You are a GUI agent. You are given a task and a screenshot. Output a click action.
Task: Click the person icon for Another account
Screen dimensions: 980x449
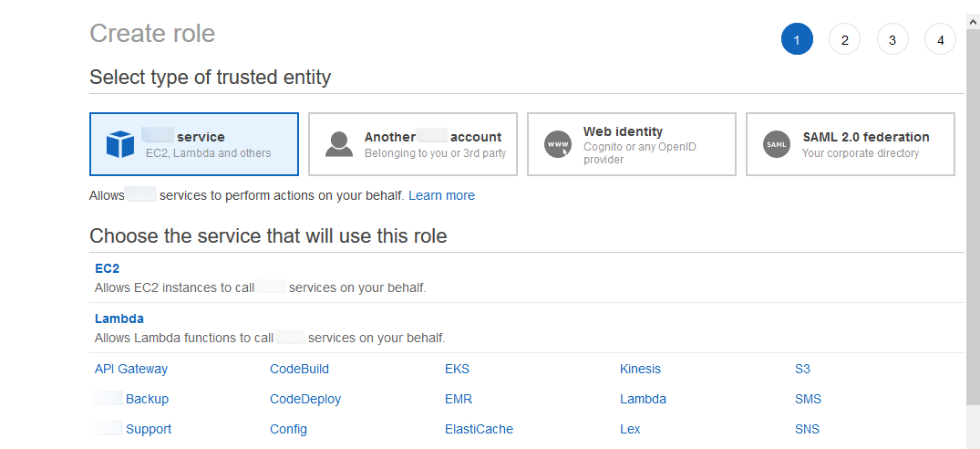(339, 144)
